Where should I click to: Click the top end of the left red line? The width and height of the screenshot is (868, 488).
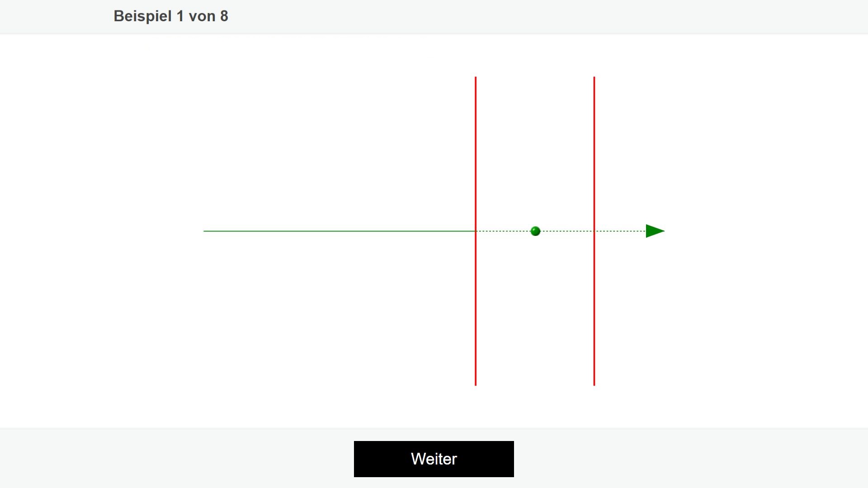pos(476,78)
